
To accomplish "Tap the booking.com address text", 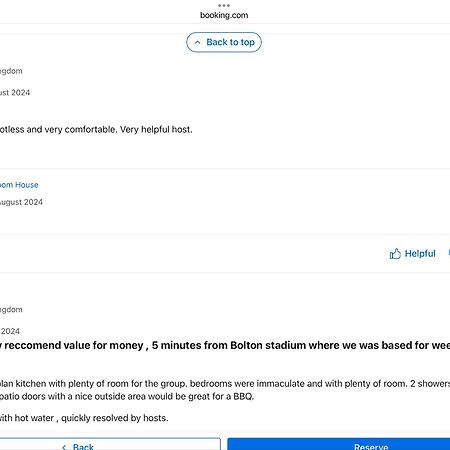I will pyautogui.click(x=224, y=15).
